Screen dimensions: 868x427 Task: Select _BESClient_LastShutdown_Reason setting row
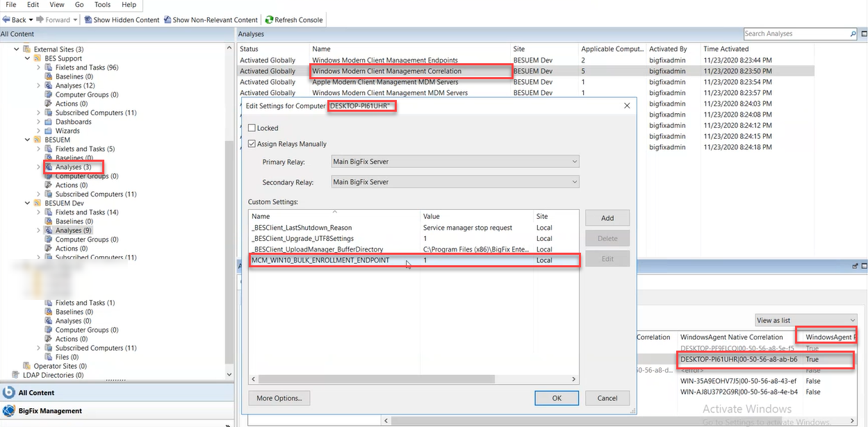pos(413,228)
